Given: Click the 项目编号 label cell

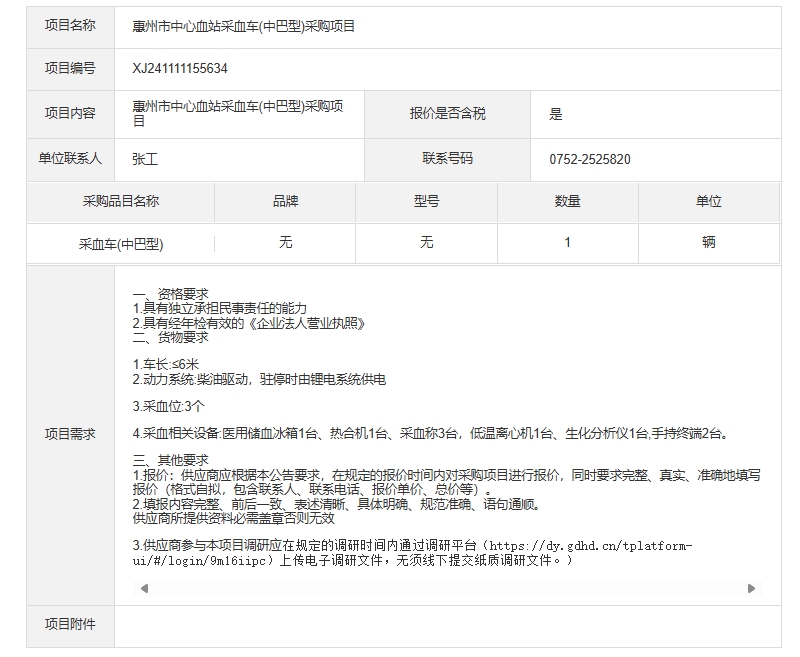Looking at the screenshot, I should pos(70,69).
